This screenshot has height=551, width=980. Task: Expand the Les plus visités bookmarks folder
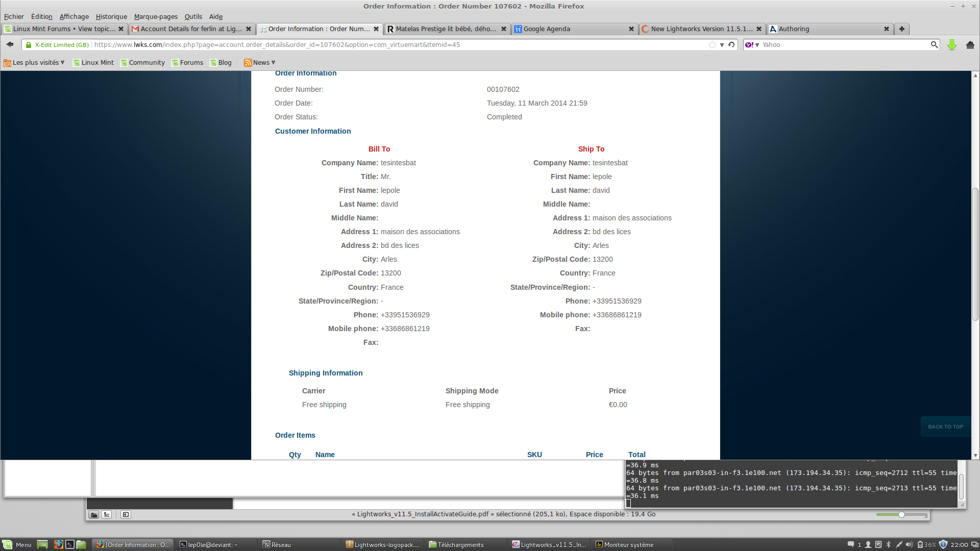pyautogui.click(x=34, y=63)
